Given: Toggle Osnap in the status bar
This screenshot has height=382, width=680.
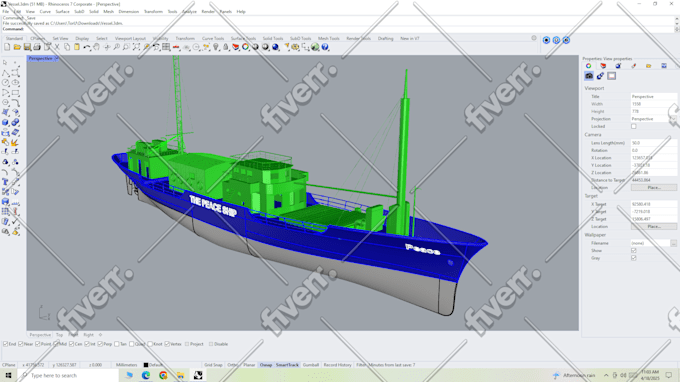Looking at the screenshot, I should [266, 365].
